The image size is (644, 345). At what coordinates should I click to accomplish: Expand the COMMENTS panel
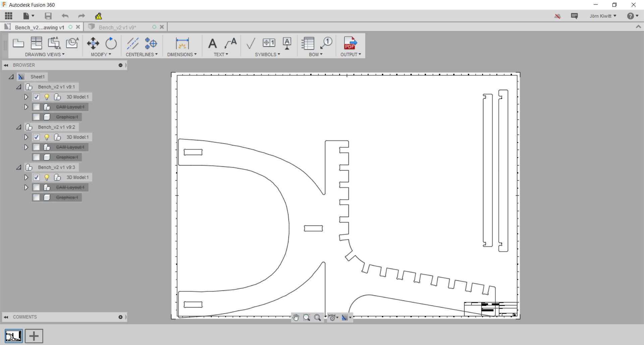click(x=120, y=317)
